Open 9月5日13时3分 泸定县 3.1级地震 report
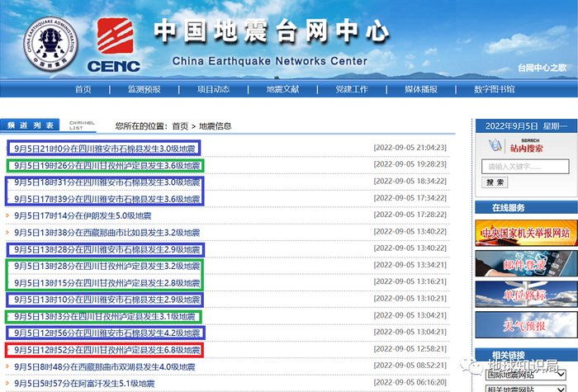The height and width of the screenshot is (392, 578). click(105, 317)
